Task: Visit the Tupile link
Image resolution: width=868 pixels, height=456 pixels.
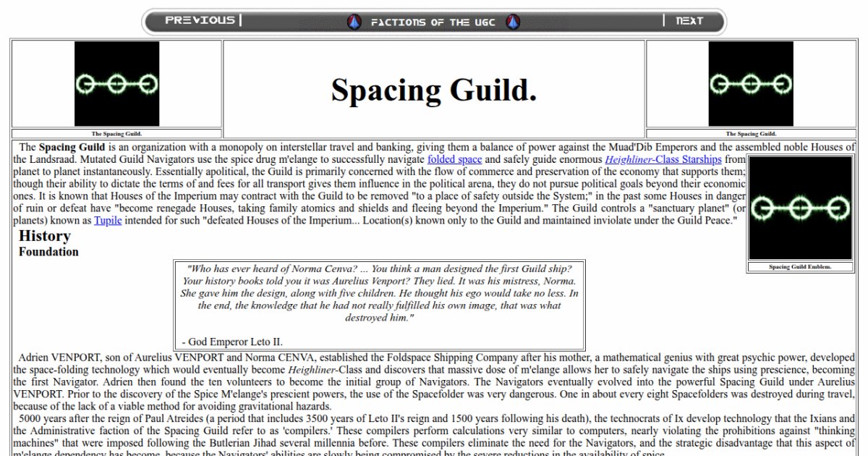Action: click(108, 220)
